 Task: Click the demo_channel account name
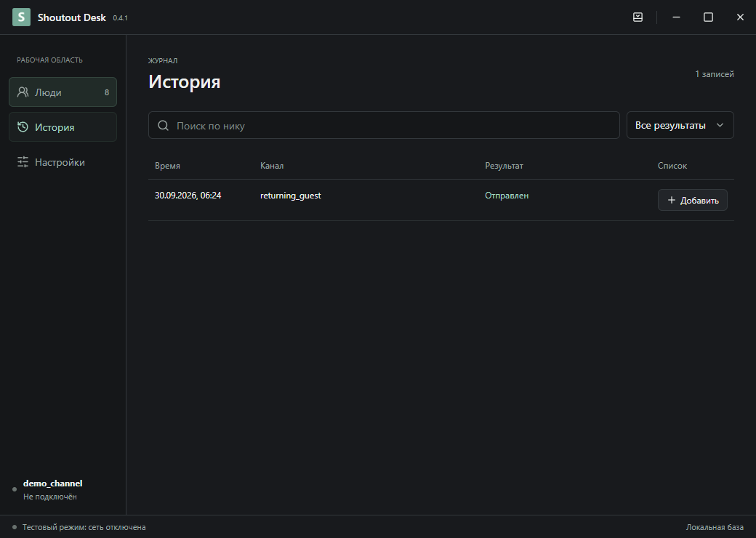pos(52,483)
